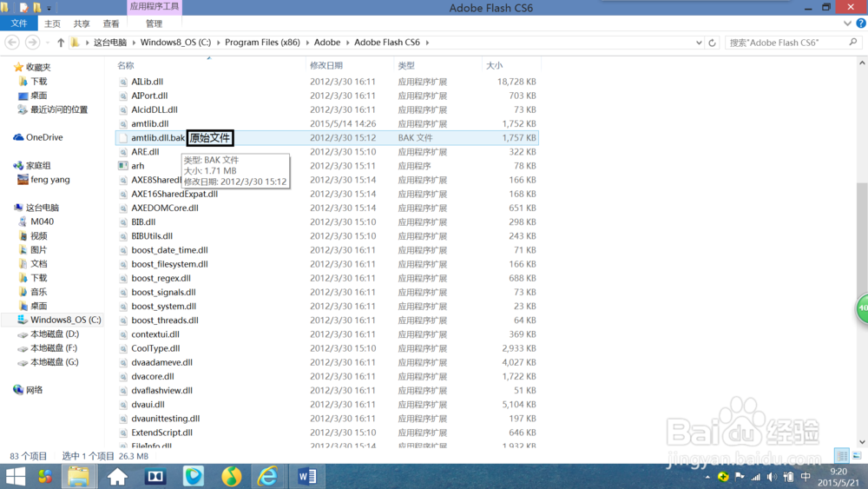Open 图片 folder in sidebar
Screen dimensions: 868x489
32,250
